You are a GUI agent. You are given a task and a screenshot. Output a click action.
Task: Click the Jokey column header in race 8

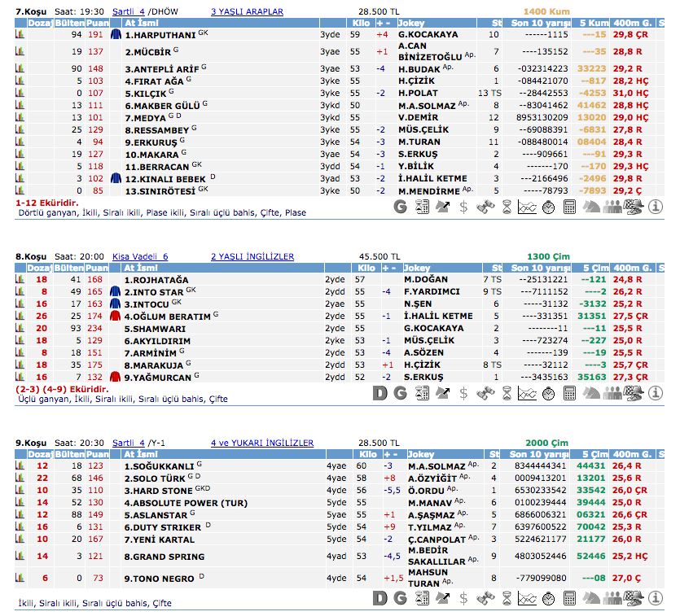417,268
